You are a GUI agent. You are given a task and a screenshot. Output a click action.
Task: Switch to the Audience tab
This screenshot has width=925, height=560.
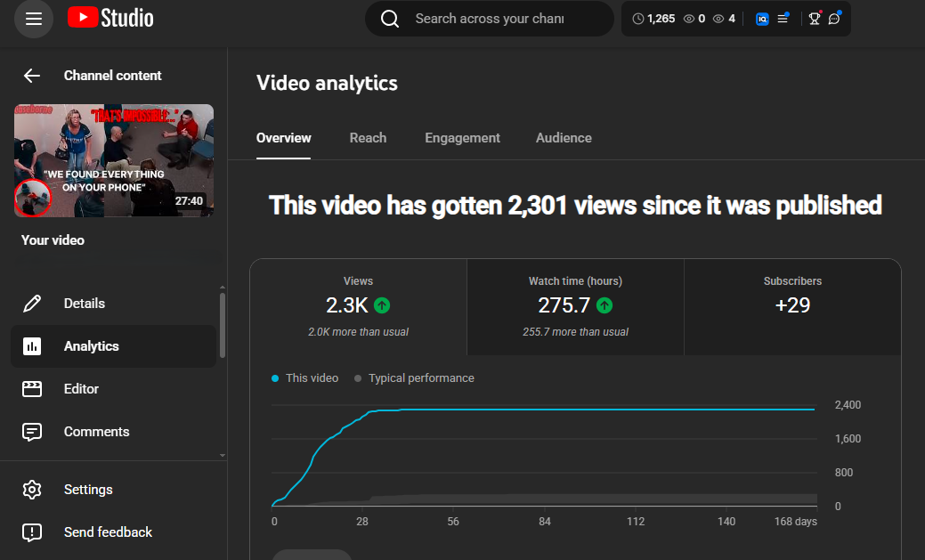tap(564, 138)
